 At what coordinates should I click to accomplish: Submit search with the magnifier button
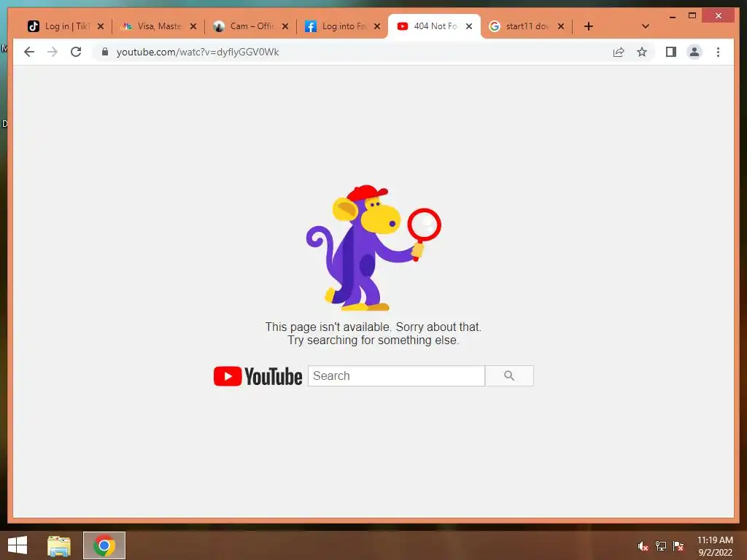509,376
